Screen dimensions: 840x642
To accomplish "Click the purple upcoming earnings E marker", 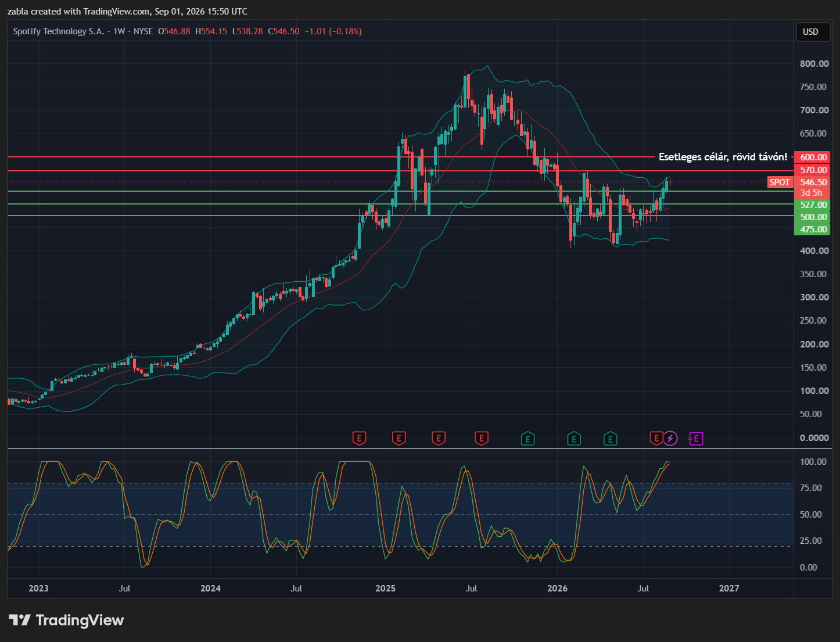I will tap(696, 439).
